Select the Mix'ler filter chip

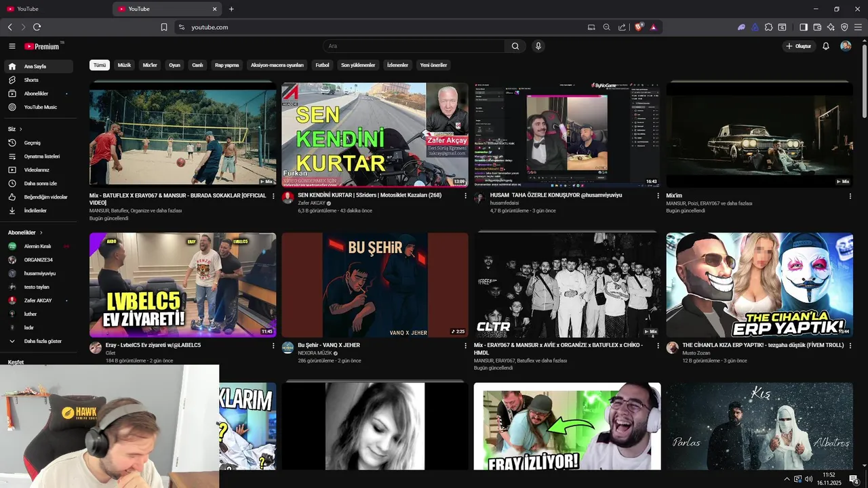(150, 65)
